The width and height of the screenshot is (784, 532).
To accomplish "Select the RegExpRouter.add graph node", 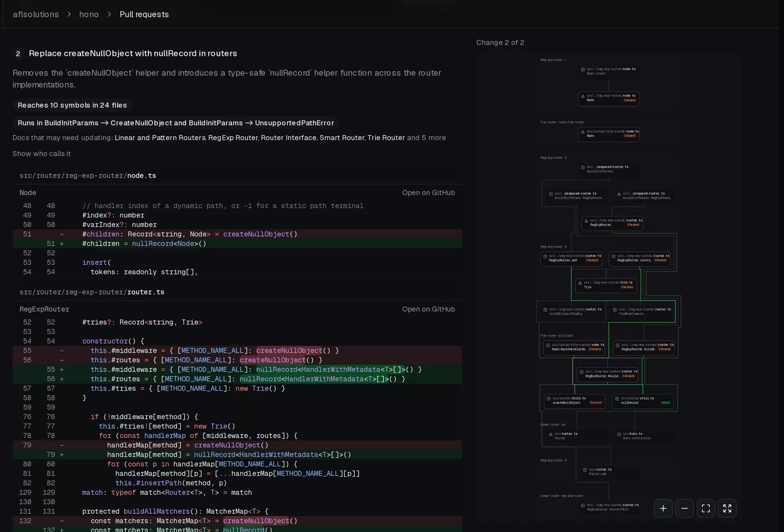I will tap(571, 259).
